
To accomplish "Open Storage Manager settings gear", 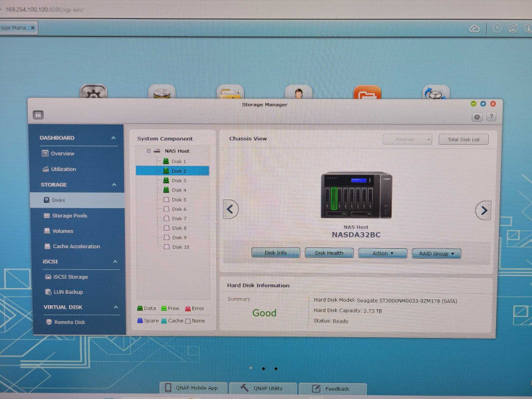I will tap(477, 117).
